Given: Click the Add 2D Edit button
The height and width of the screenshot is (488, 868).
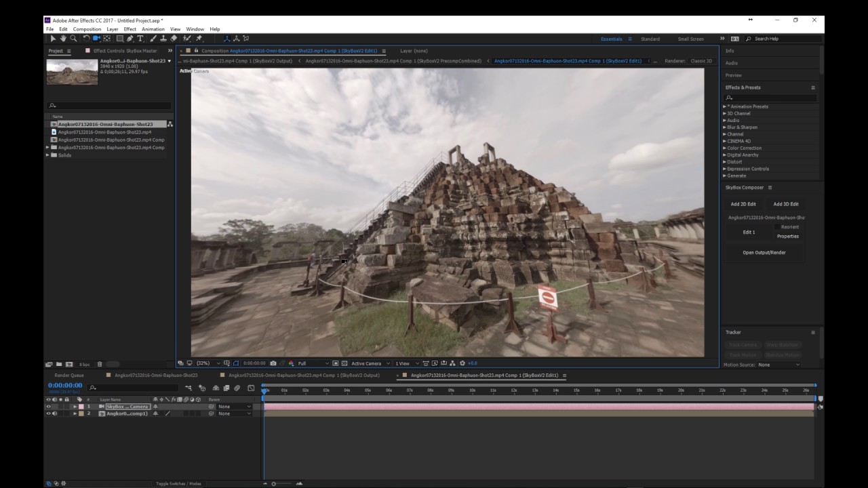Looking at the screenshot, I should click(743, 204).
